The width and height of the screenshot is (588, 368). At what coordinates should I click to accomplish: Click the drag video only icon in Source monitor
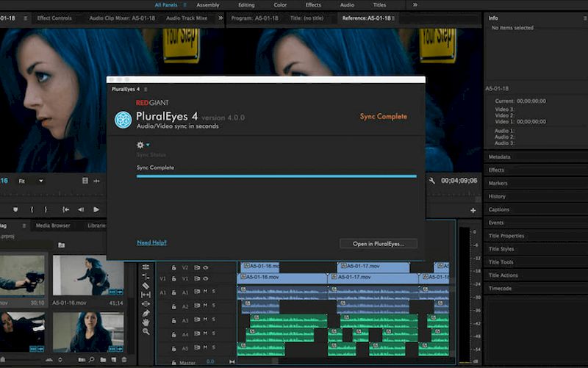click(85, 181)
